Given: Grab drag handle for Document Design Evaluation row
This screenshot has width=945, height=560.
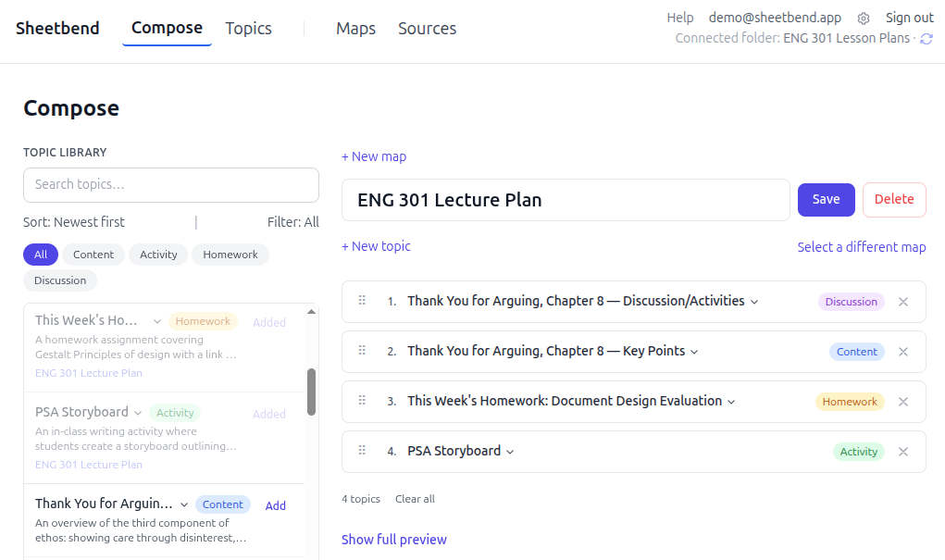Looking at the screenshot, I should tap(362, 400).
